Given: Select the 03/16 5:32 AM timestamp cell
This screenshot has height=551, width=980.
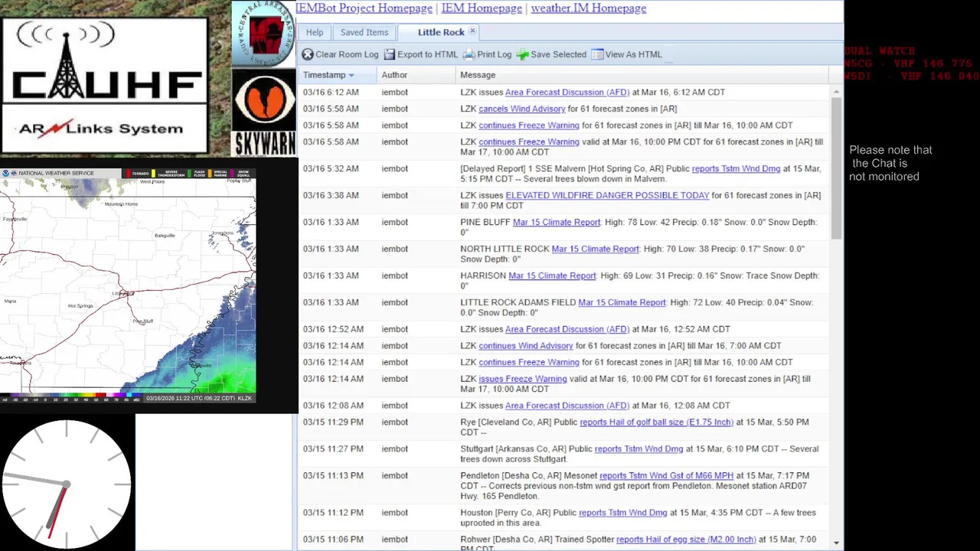Looking at the screenshot, I should (331, 168).
